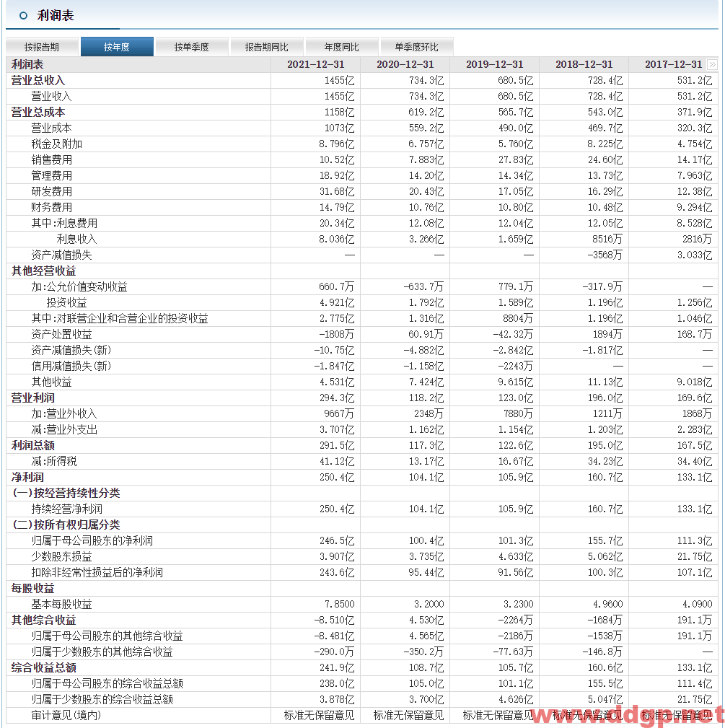Viewport: 725px width, 728px height.
Task: Click the 利润表 panel title
Action: pos(56,16)
